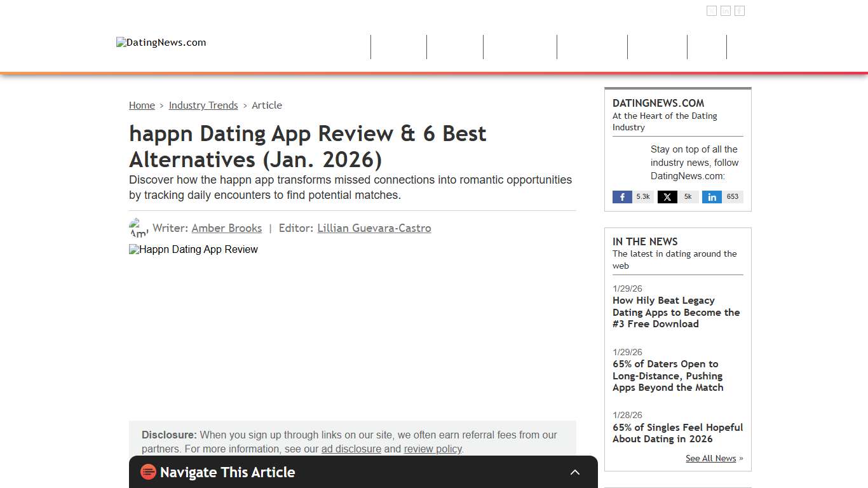Open the Industry Trends breadcrumb
This screenshot has height=488, width=868.
[x=203, y=105]
